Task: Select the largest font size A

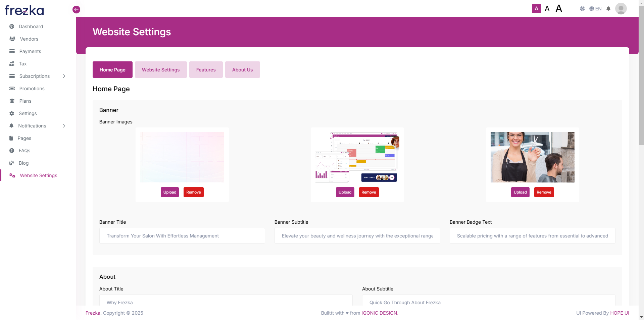Action: point(559,8)
